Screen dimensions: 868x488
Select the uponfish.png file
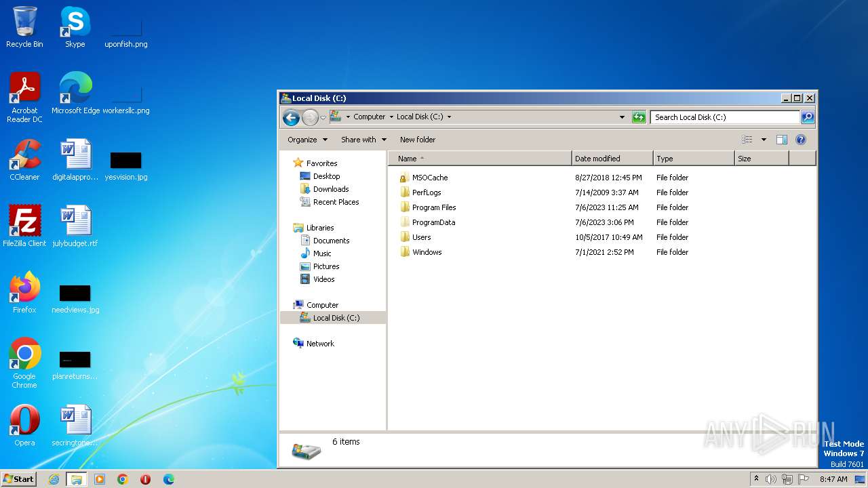click(126, 31)
